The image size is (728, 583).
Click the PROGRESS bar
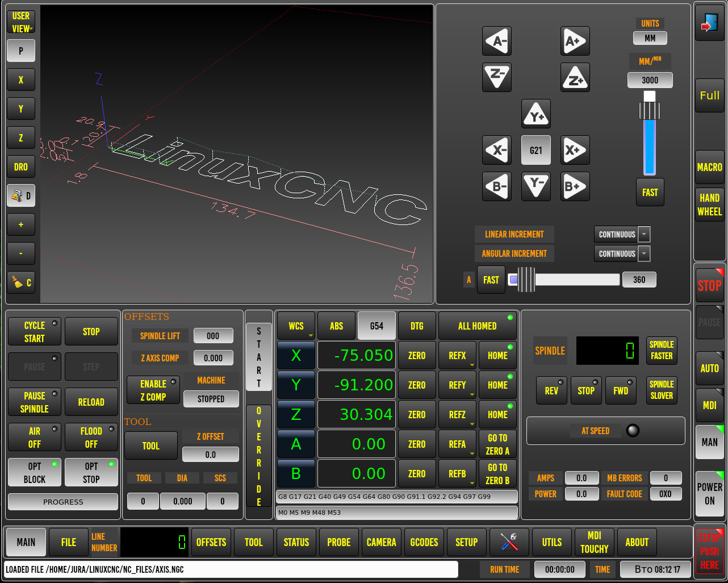coord(63,502)
